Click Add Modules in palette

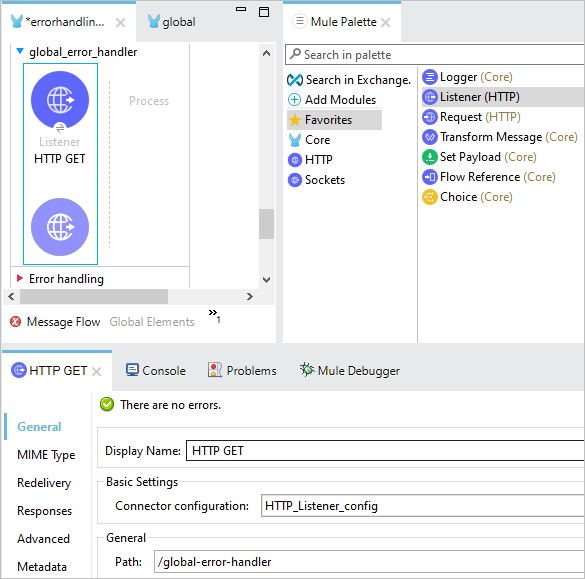tap(331, 100)
